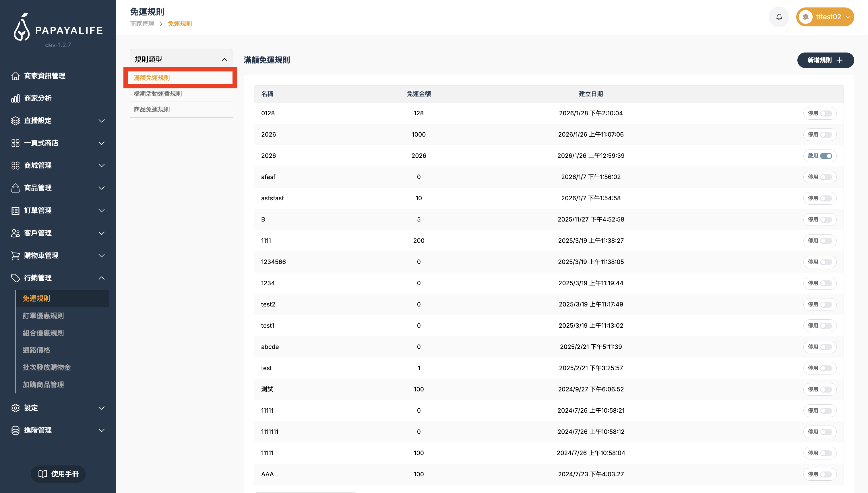Click the 直播設定 layers icon
This screenshot has width=868, height=493.
click(x=15, y=121)
